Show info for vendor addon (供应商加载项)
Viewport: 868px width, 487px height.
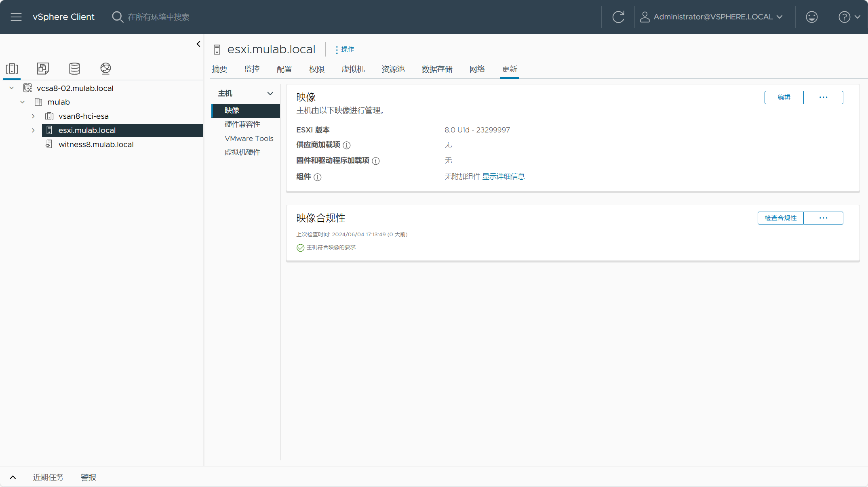pyautogui.click(x=347, y=145)
